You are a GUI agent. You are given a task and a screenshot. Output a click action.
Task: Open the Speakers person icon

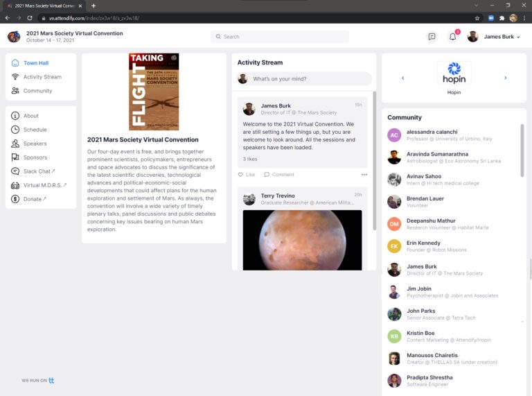pos(15,144)
